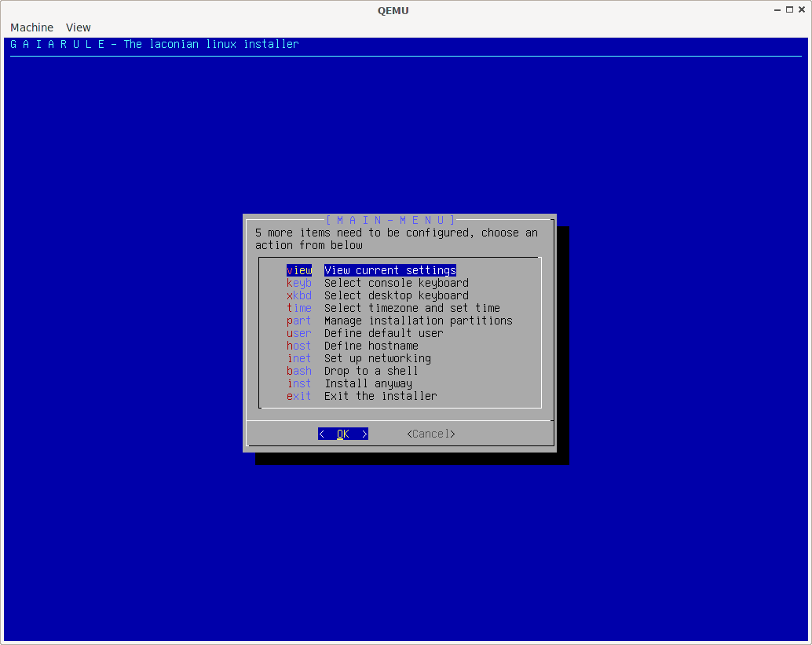Open the View menu in QEMU
This screenshot has width=812, height=645.
tap(79, 27)
